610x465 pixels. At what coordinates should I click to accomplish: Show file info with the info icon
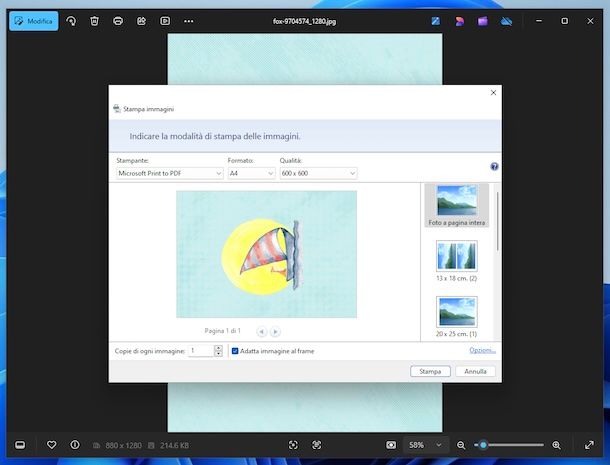coord(75,444)
